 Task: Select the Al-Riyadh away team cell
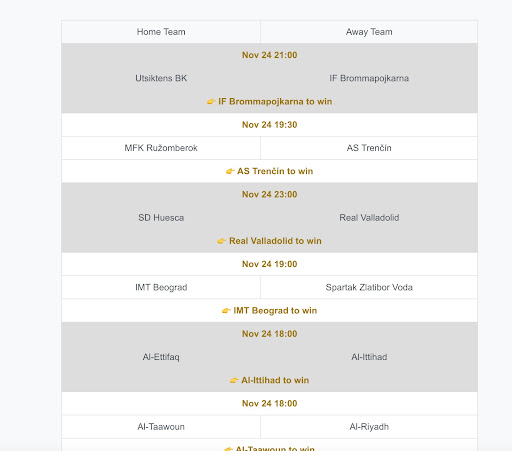click(x=369, y=427)
